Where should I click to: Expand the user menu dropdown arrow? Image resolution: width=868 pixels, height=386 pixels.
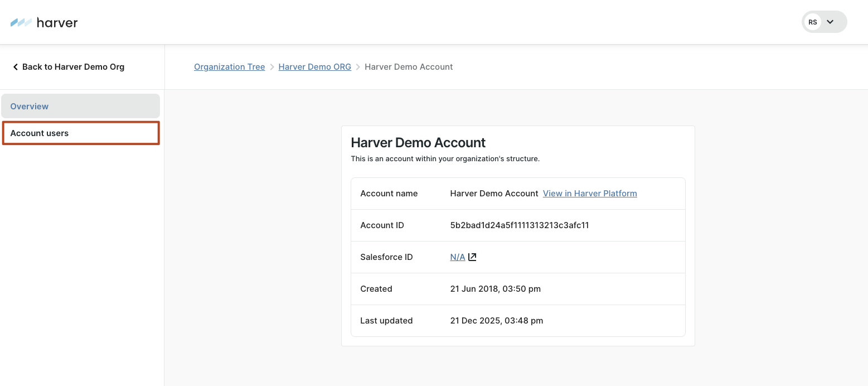pyautogui.click(x=830, y=22)
